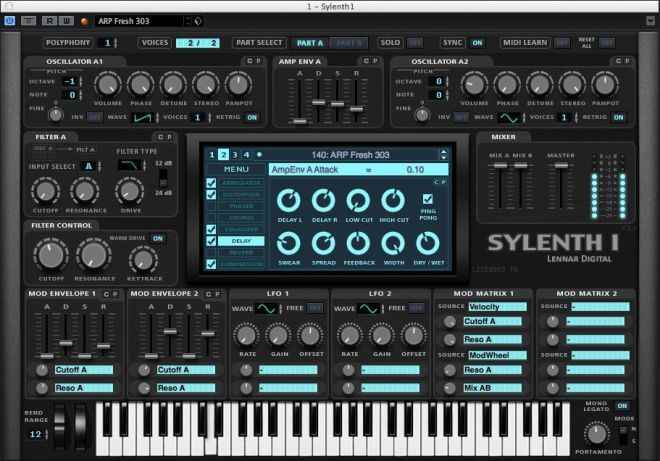
Task: Uncheck the Compressor effect checkbox
Action: [211, 264]
